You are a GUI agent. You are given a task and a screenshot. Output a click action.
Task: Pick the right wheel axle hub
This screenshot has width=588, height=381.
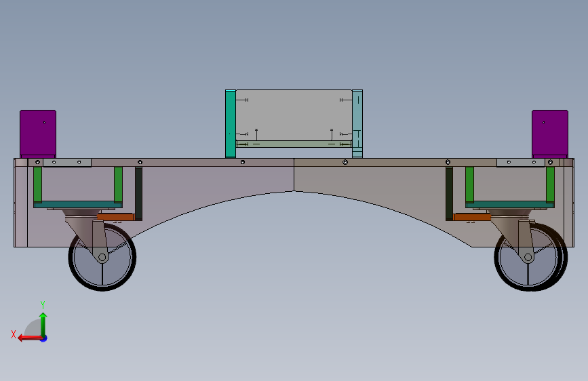click(528, 257)
